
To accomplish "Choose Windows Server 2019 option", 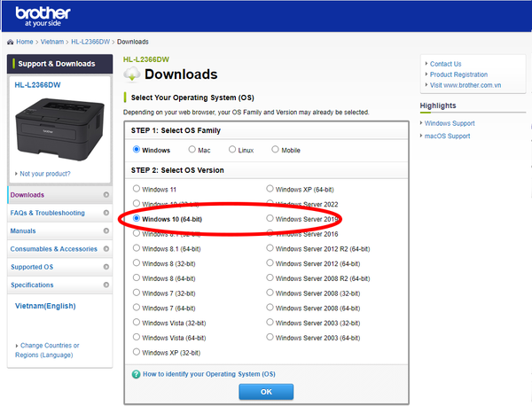I will pyautogui.click(x=270, y=218).
